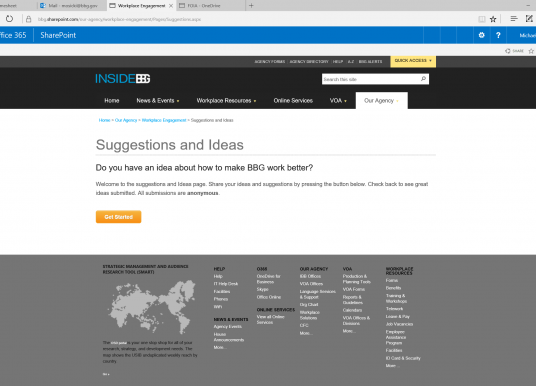This screenshot has width=536, height=386.
Task: Open the Org Chart footer link
Action: click(x=309, y=304)
